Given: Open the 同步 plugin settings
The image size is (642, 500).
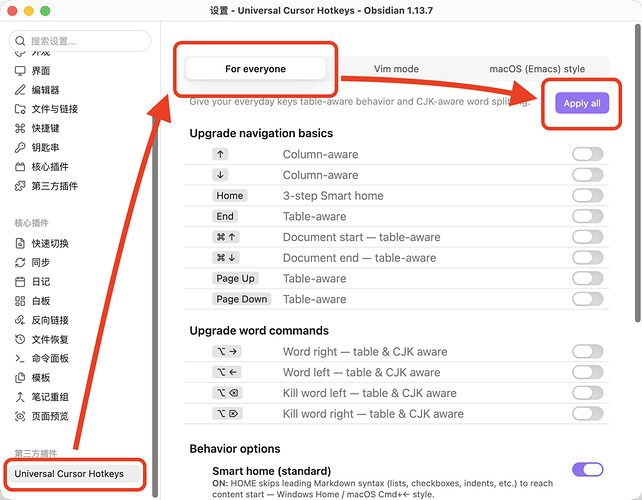Looking at the screenshot, I should 41,262.
